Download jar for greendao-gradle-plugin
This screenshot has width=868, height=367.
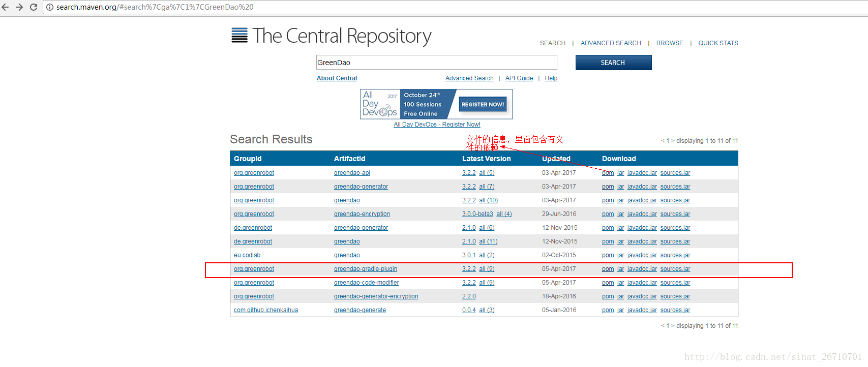point(620,269)
